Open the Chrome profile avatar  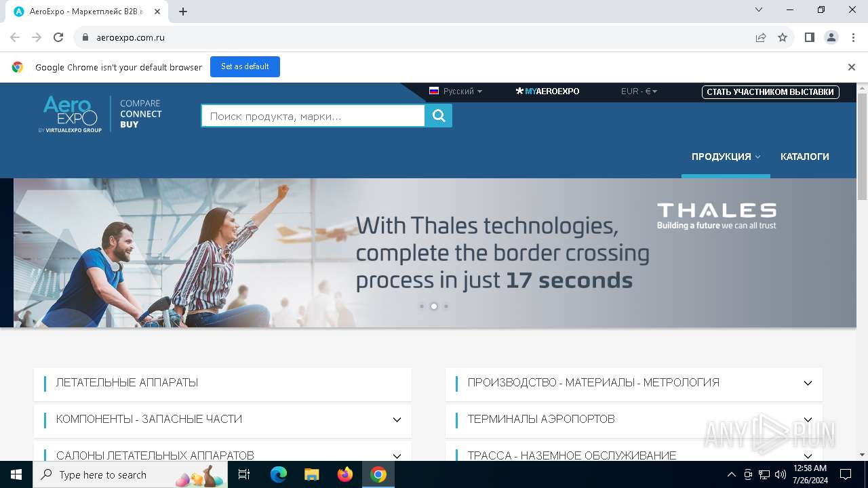[x=831, y=37]
